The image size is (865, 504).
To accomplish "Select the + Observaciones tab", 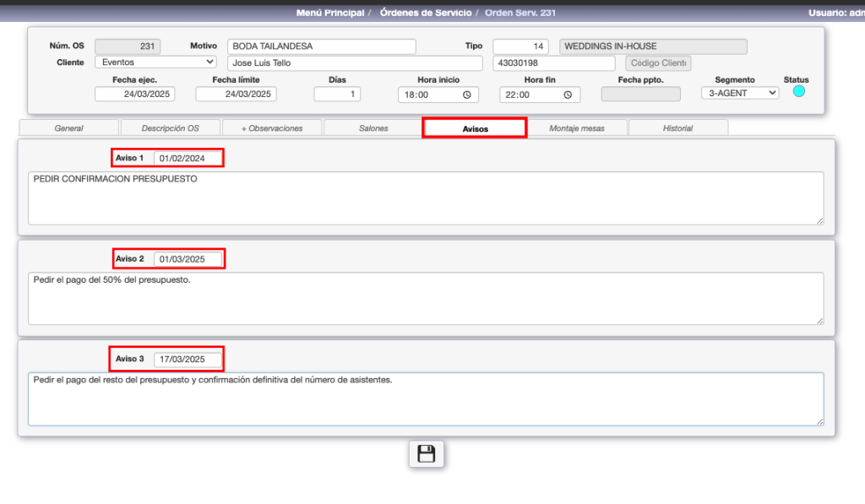I will point(271,128).
